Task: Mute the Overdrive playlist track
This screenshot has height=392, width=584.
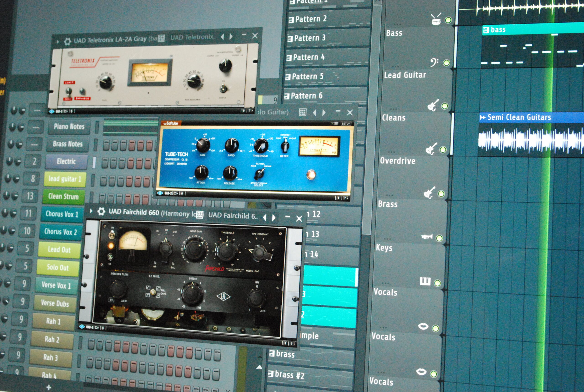Action: 441,193
